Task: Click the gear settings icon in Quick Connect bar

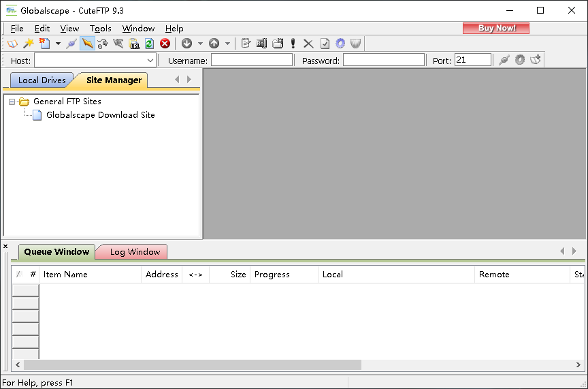Action: click(x=520, y=60)
